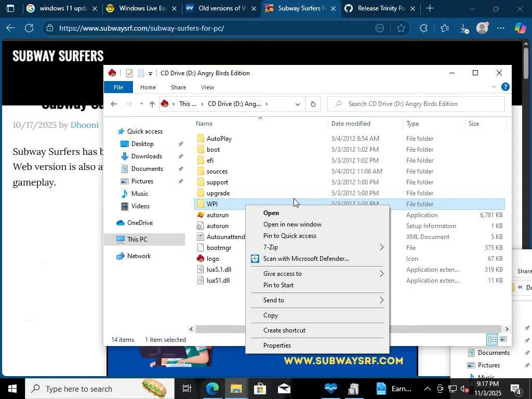Add page to favorites star icon

click(x=401, y=28)
